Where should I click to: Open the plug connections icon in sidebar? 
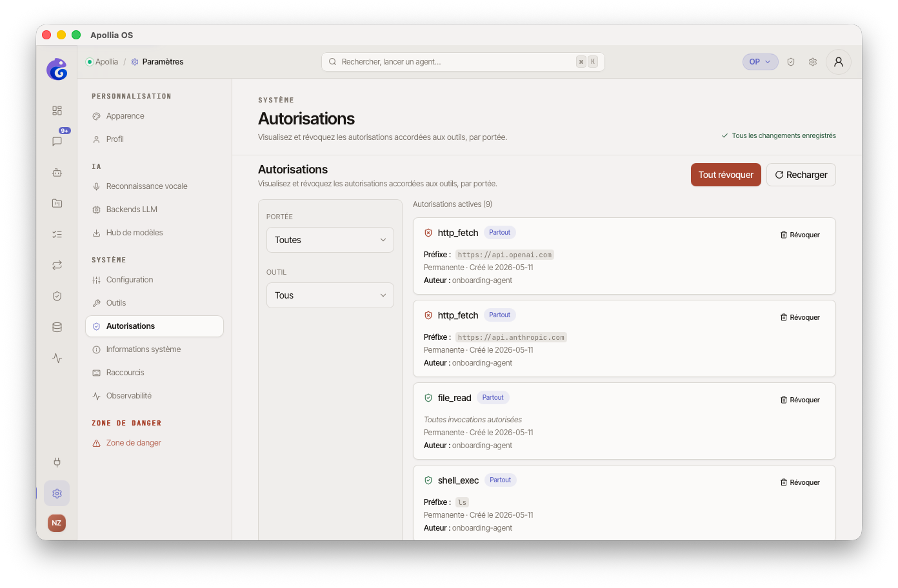57,462
